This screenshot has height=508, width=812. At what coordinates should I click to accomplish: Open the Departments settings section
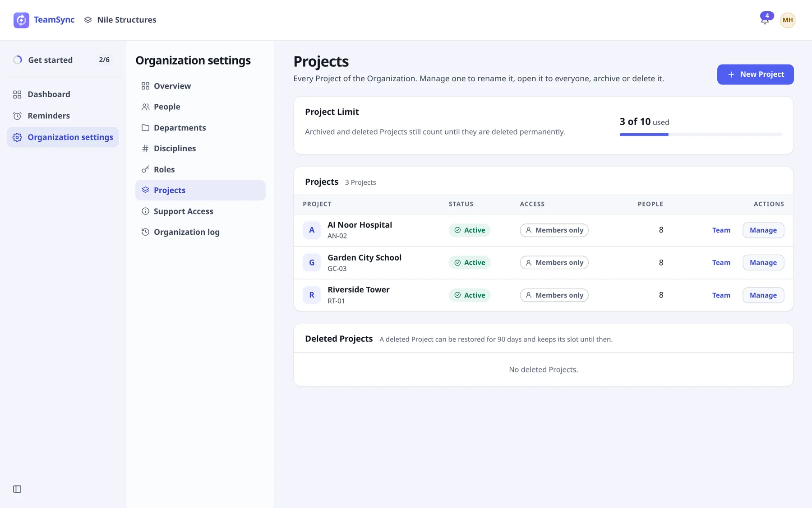(x=200, y=128)
